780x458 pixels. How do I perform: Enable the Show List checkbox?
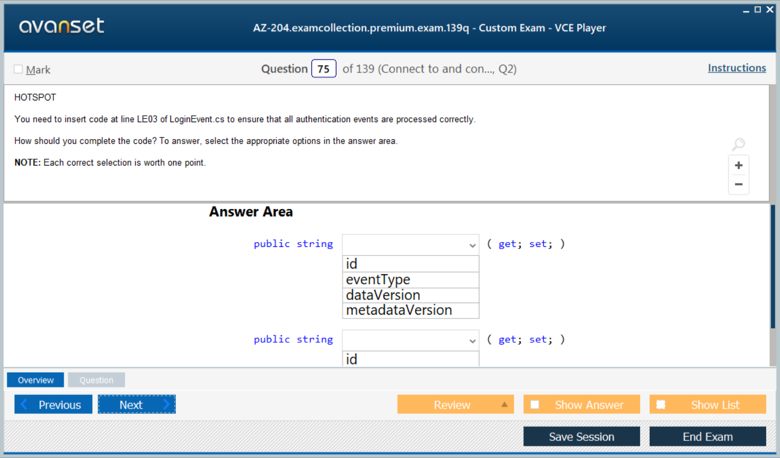(661, 405)
